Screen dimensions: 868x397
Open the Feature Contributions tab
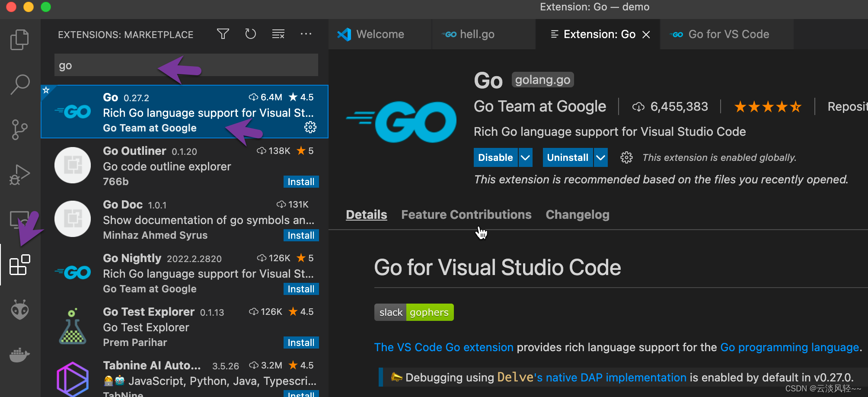[466, 215]
